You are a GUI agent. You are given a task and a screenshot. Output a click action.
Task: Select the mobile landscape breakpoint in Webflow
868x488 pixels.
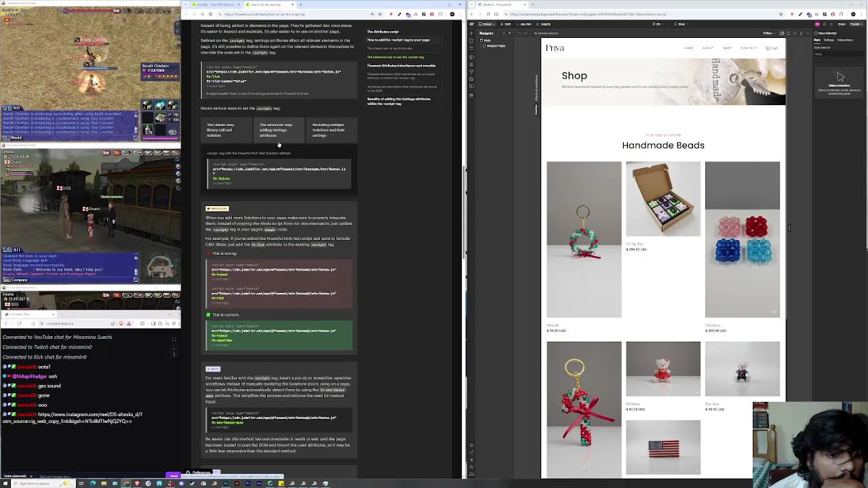pyautogui.click(x=795, y=33)
